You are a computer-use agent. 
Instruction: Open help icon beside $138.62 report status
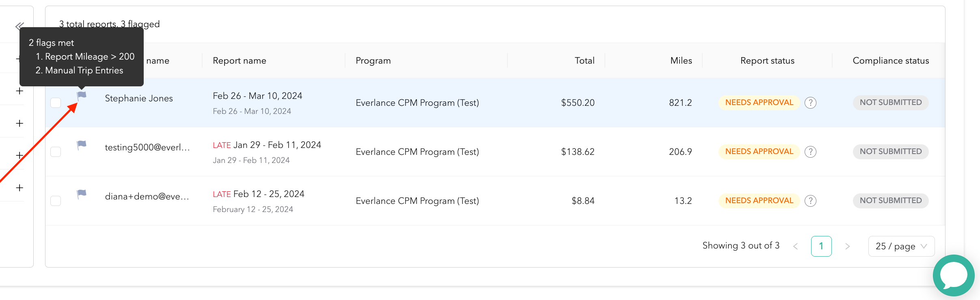810,152
